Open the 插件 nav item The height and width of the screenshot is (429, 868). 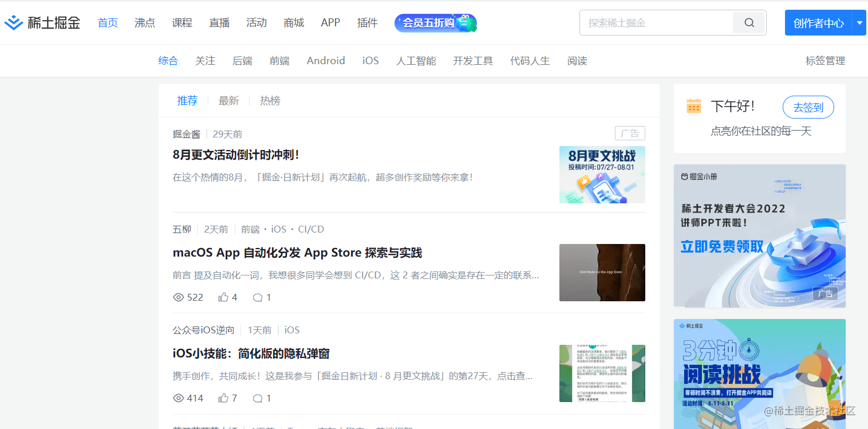point(368,23)
